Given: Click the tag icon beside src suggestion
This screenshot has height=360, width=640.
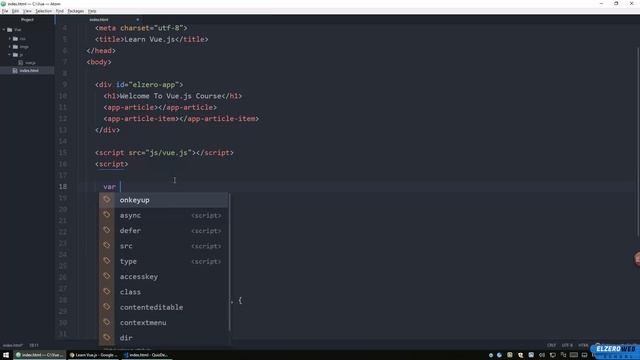Looking at the screenshot, I should point(107,246).
